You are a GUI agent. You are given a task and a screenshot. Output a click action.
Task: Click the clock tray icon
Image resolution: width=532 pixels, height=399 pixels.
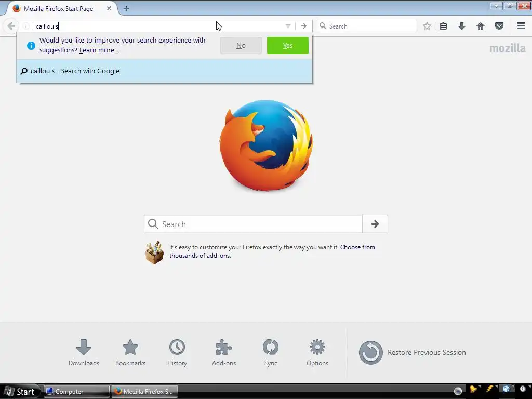pos(523,389)
